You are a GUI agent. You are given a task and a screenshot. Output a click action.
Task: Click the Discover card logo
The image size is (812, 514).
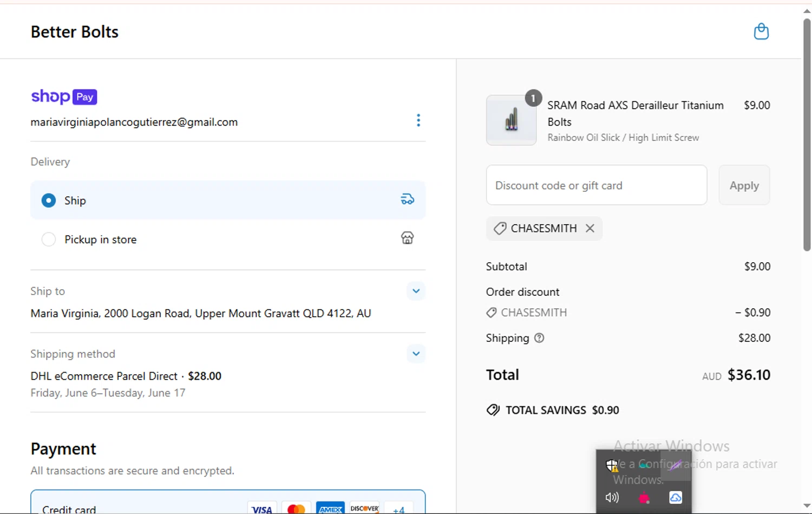tap(364, 509)
